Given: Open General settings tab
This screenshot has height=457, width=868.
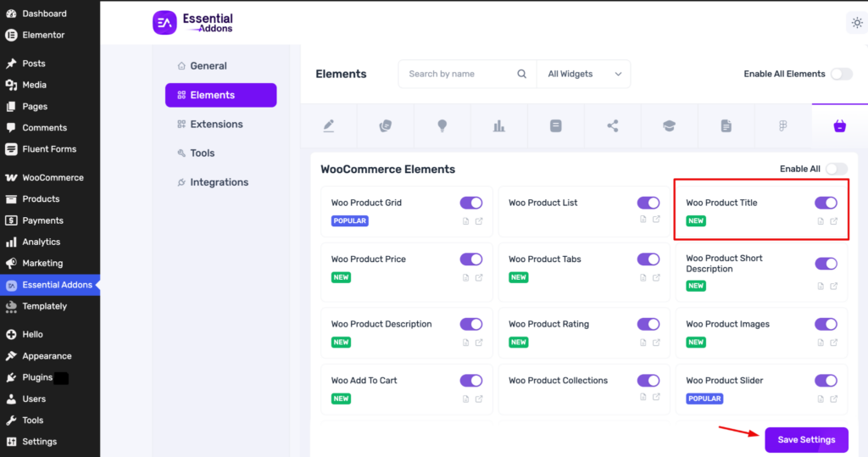Looking at the screenshot, I should coord(221,66).
